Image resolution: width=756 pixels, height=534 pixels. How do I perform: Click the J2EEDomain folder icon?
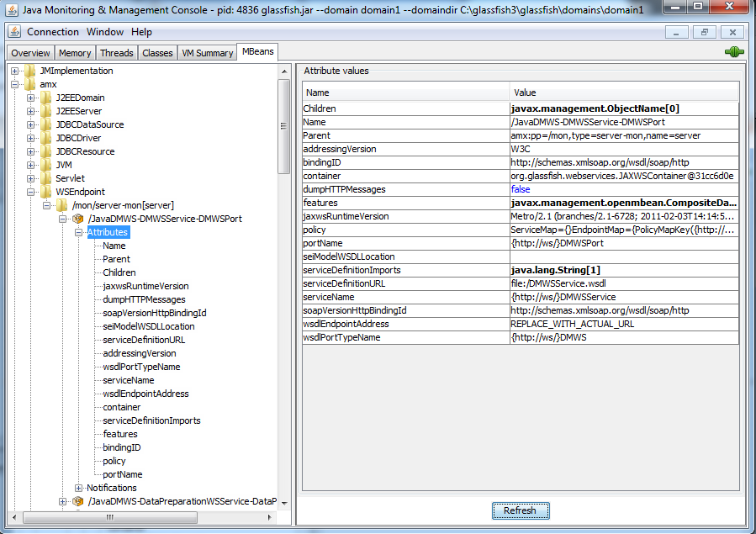[x=46, y=98]
